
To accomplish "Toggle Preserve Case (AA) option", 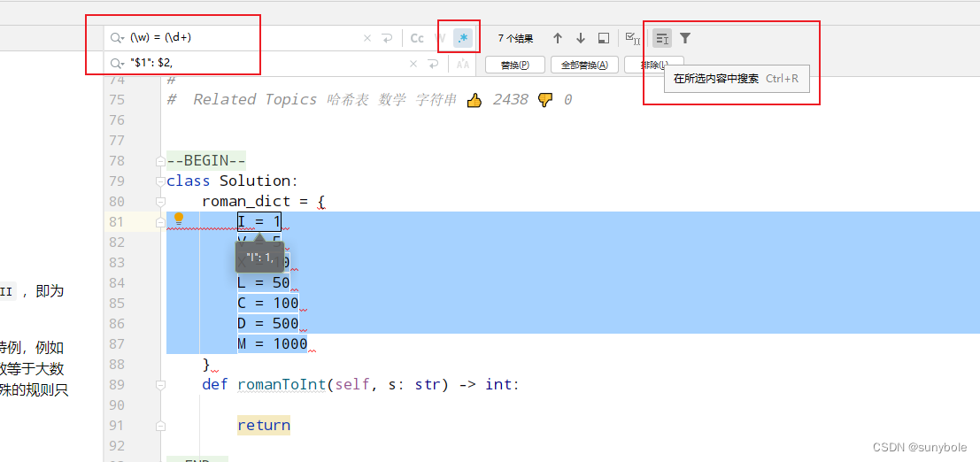I will pyautogui.click(x=462, y=64).
